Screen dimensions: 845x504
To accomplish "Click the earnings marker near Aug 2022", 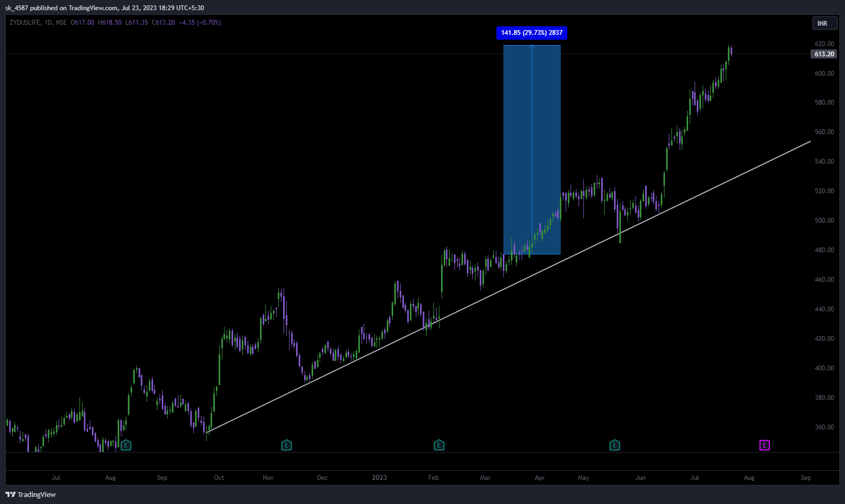I will tap(126, 445).
